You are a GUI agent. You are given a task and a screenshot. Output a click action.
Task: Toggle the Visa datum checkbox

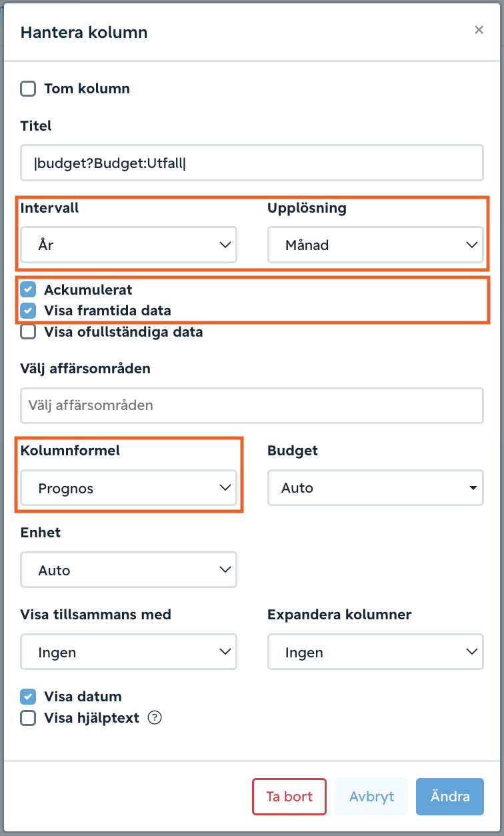28,697
